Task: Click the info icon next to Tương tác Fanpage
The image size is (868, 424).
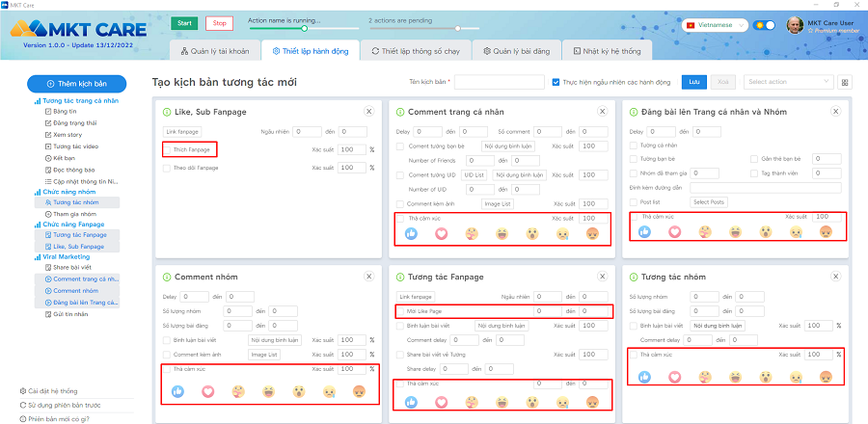Action: pyautogui.click(x=400, y=276)
